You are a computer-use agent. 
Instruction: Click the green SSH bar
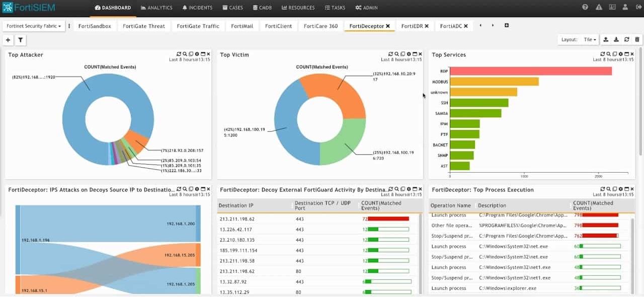pos(479,103)
